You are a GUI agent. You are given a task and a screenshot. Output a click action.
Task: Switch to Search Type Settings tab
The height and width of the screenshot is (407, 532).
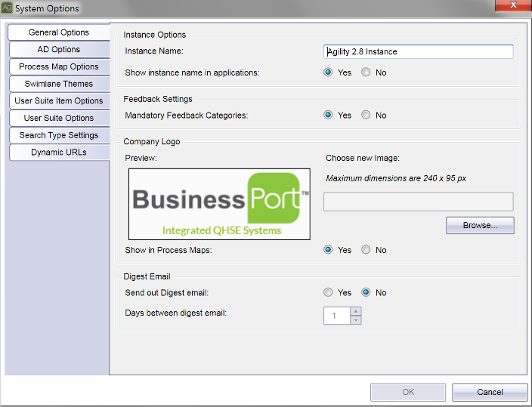pyautogui.click(x=59, y=135)
